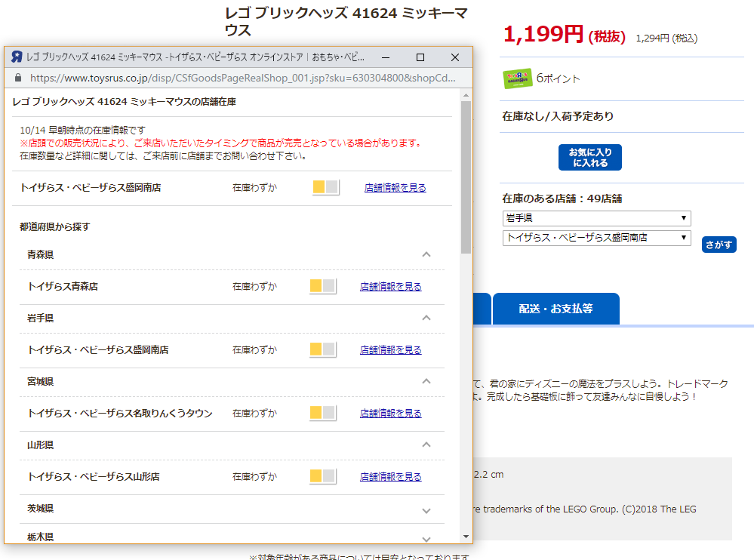
Task: Open the 岩手県 prefecture dropdown
Action: [x=596, y=218]
